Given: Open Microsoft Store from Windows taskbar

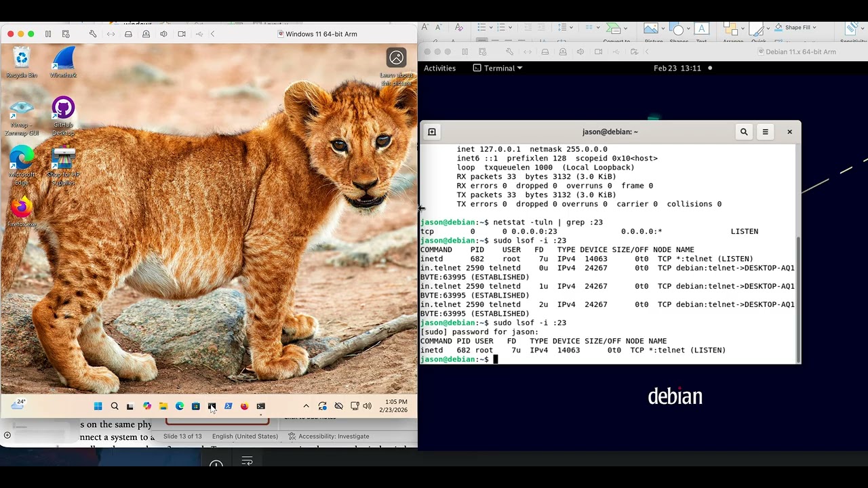Looking at the screenshot, I should tap(195, 406).
